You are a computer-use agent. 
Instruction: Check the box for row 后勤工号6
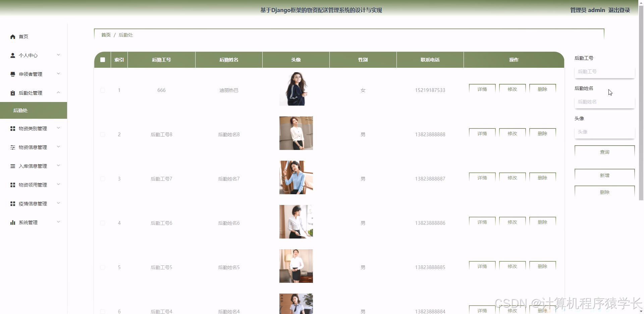pos(103,223)
